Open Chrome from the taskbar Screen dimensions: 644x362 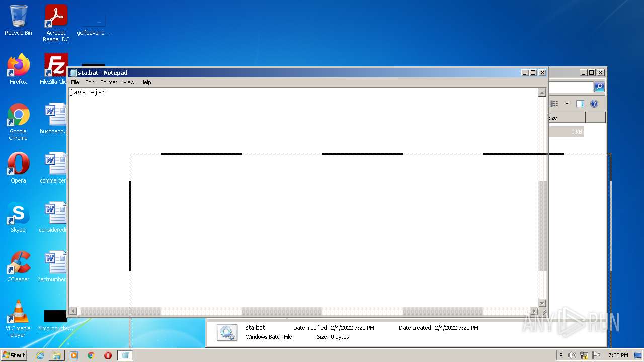(x=91, y=355)
